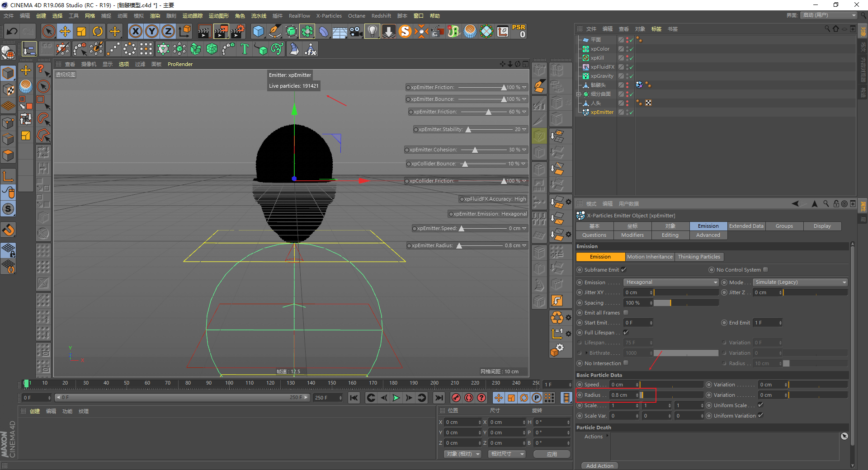Click the xpEmitter.Cohesion HUD slider

click(x=482, y=150)
